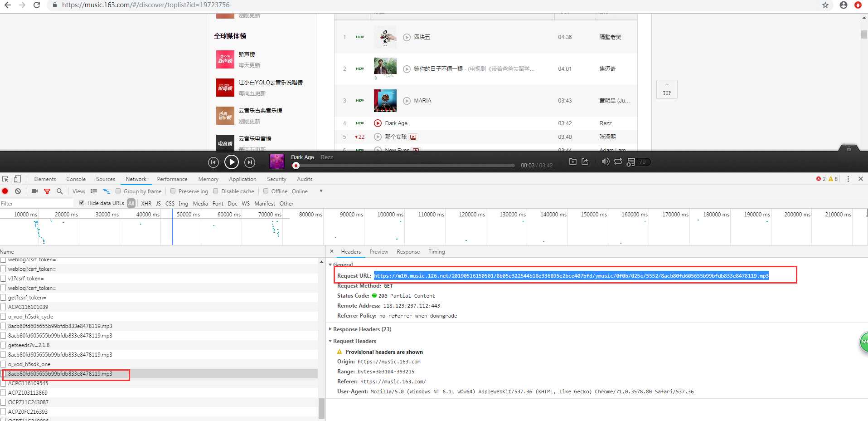Play the song MARIA

(x=407, y=101)
